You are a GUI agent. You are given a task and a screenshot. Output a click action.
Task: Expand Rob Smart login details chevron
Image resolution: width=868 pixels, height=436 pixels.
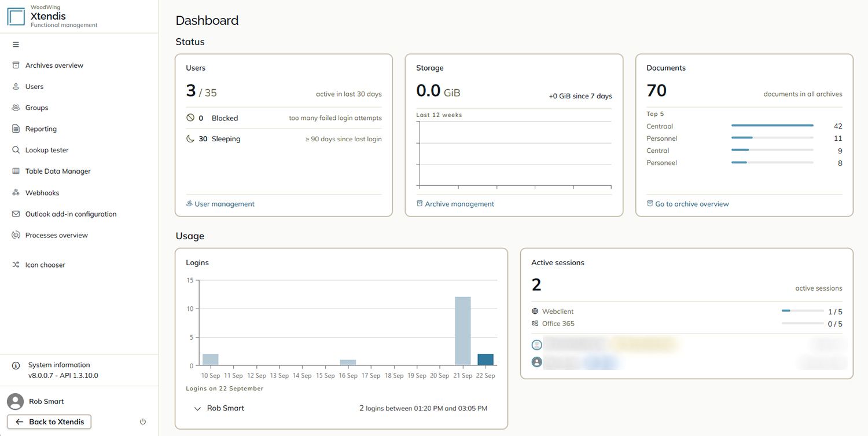coord(198,408)
